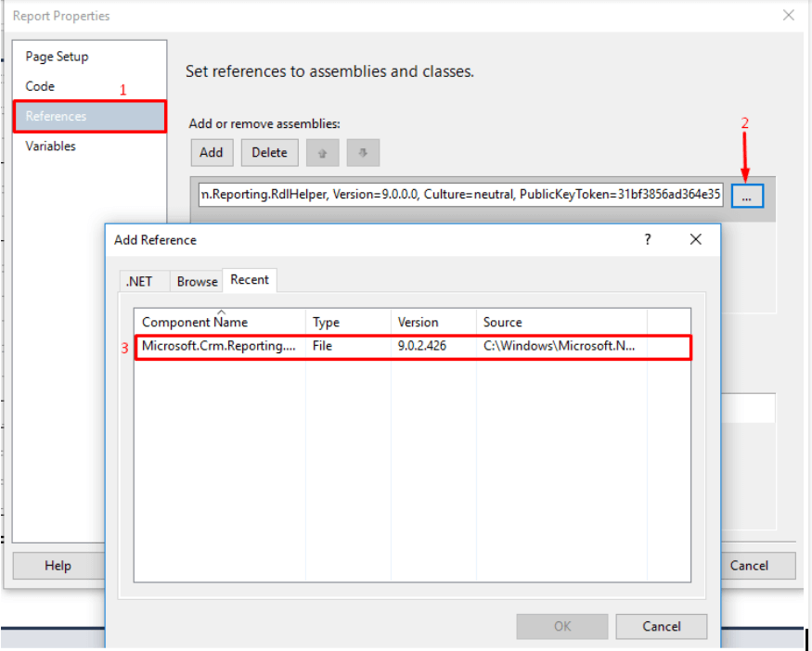Viewport: 812px width, 651px height.
Task: Switch to the .NET tab
Action: (138, 281)
